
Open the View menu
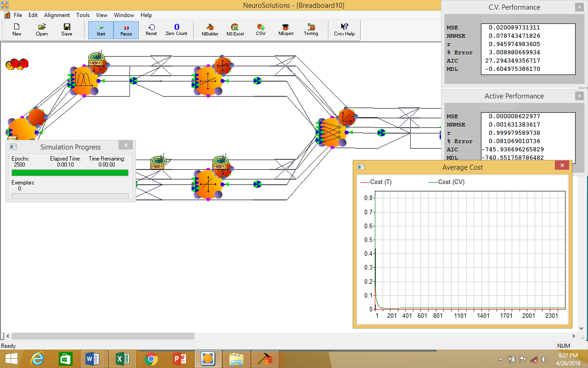(102, 15)
